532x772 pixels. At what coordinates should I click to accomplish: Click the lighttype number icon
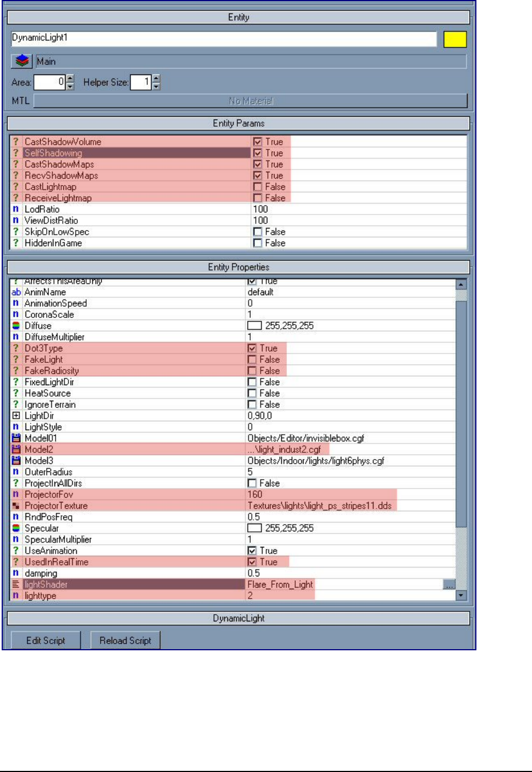(x=16, y=595)
